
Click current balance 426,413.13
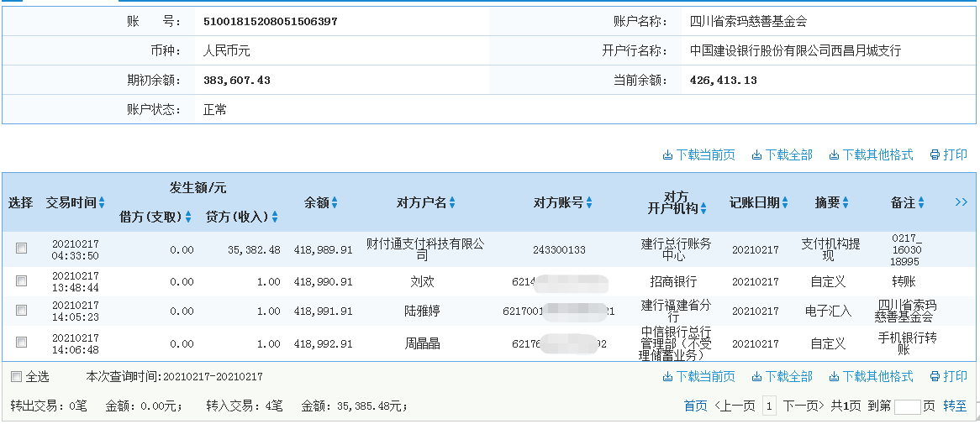724,80
